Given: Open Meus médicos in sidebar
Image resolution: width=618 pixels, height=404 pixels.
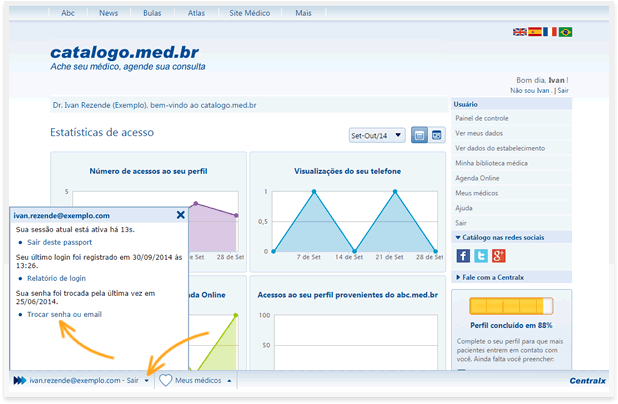Looking at the screenshot, I should click(511, 193).
